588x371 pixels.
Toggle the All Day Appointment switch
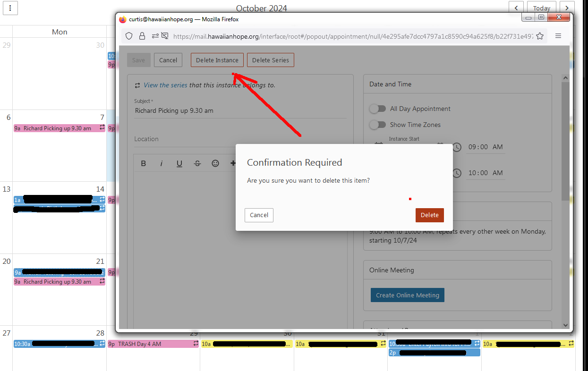click(377, 109)
